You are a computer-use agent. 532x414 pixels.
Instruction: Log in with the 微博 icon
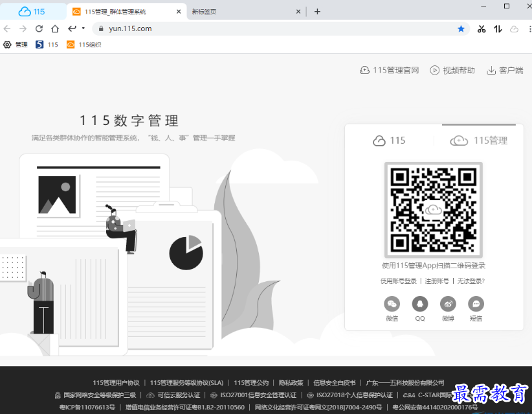[x=448, y=304]
